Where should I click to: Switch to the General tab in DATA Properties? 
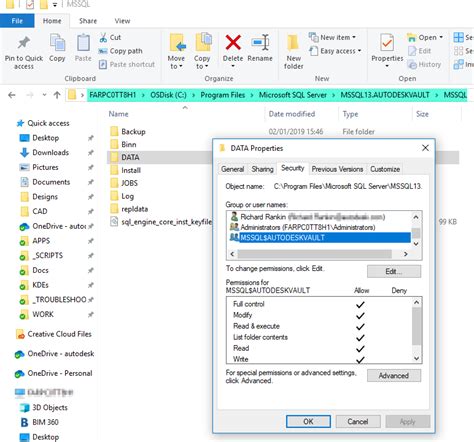coord(232,169)
